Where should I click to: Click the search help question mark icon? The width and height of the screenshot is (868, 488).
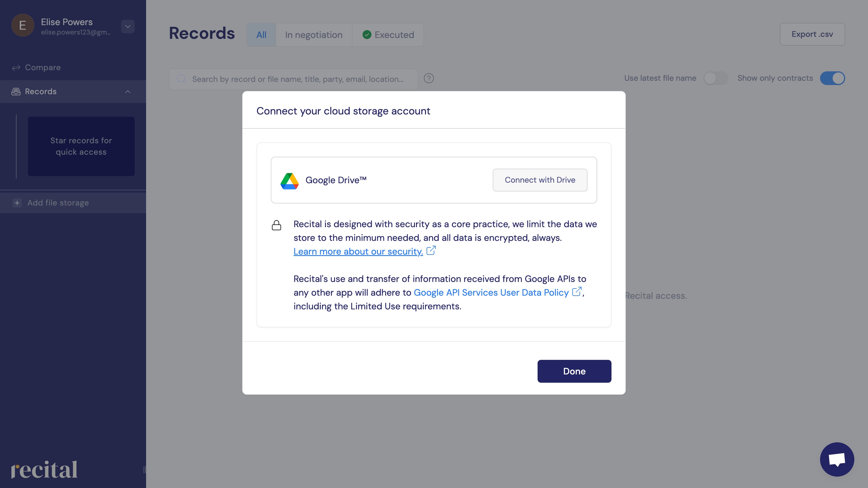coord(429,78)
